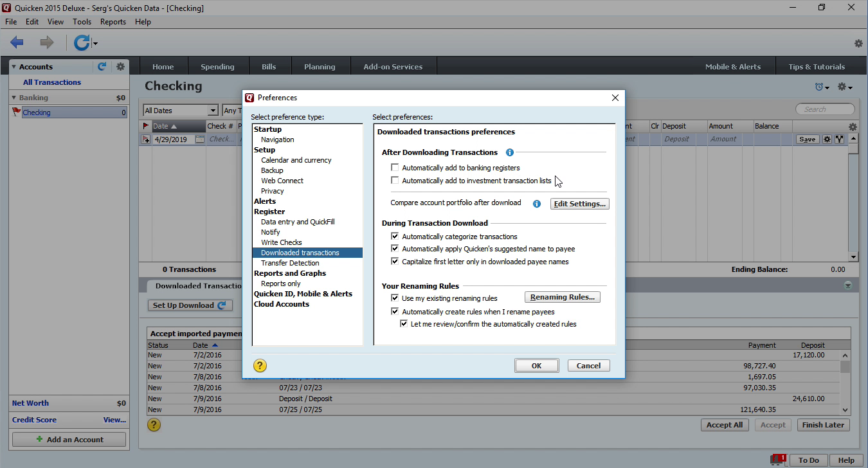Open the Renaming Rules... button

563,297
